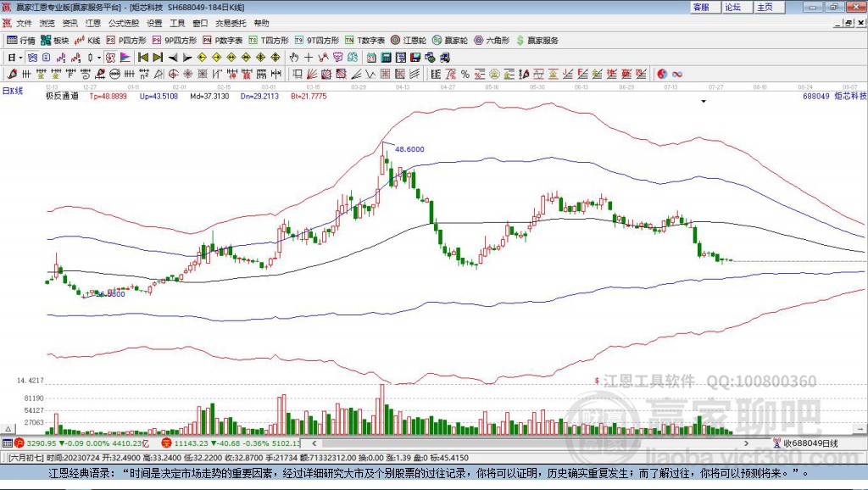Toggle the blue grid pattern icon
This screenshot has width=868, height=490.
click(33, 58)
